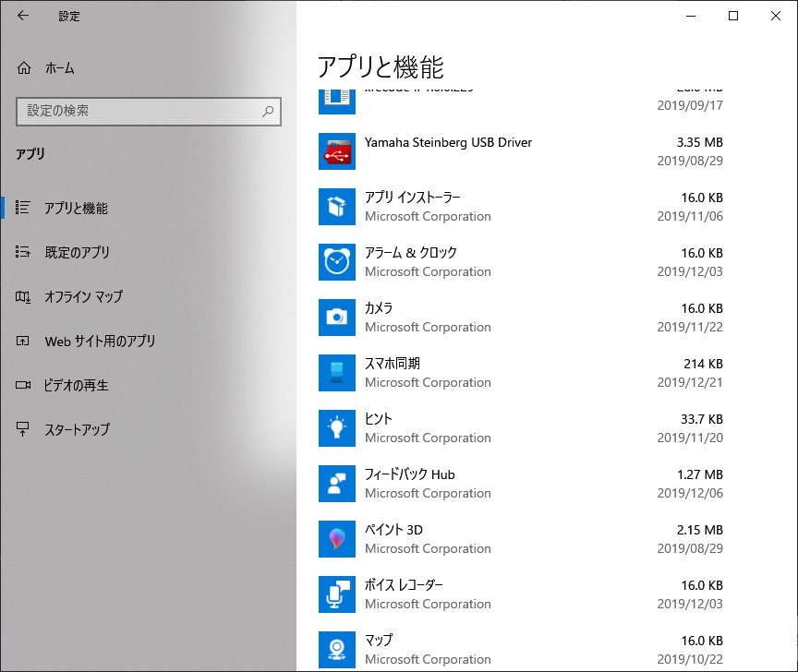798x672 pixels.
Task: Click the マップ app icon
Action: [x=337, y=650]
